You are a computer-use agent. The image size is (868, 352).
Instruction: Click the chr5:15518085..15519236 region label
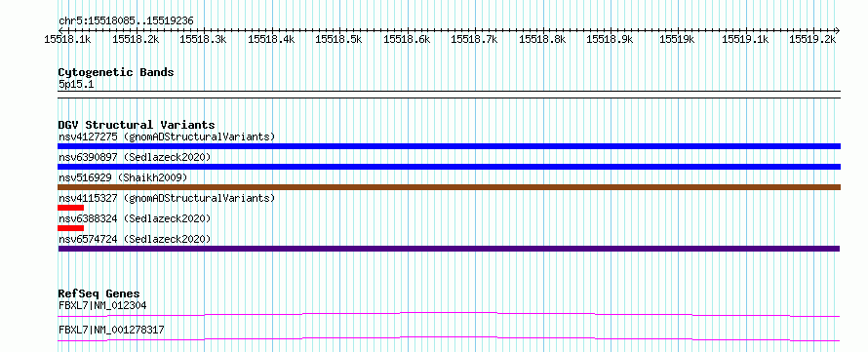click(x=126, y=21)
